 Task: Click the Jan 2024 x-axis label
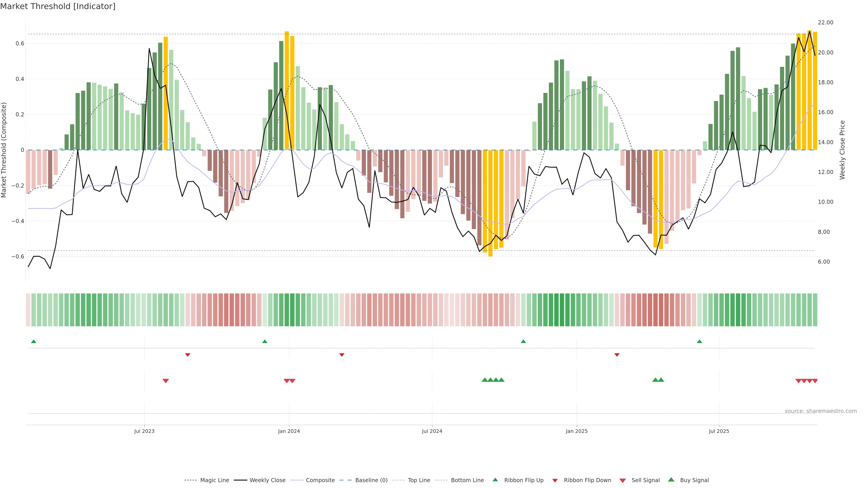click(289, 432)
